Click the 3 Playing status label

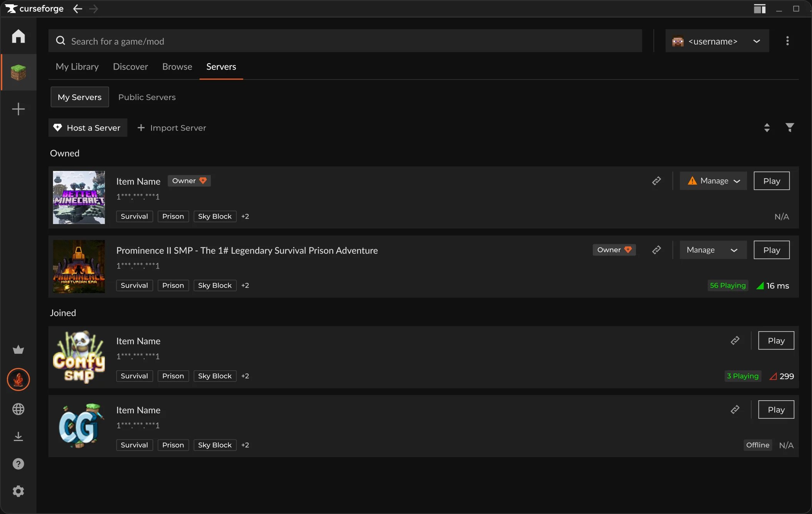pos(743,376)
